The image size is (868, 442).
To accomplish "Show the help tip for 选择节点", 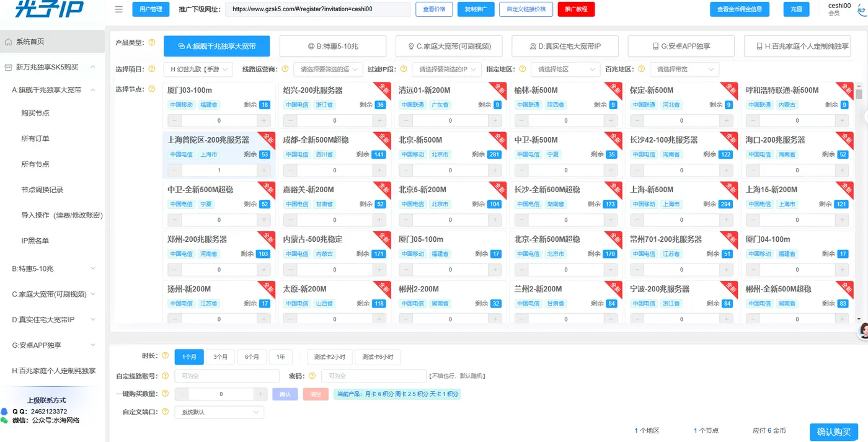I will tap(152, 89).
